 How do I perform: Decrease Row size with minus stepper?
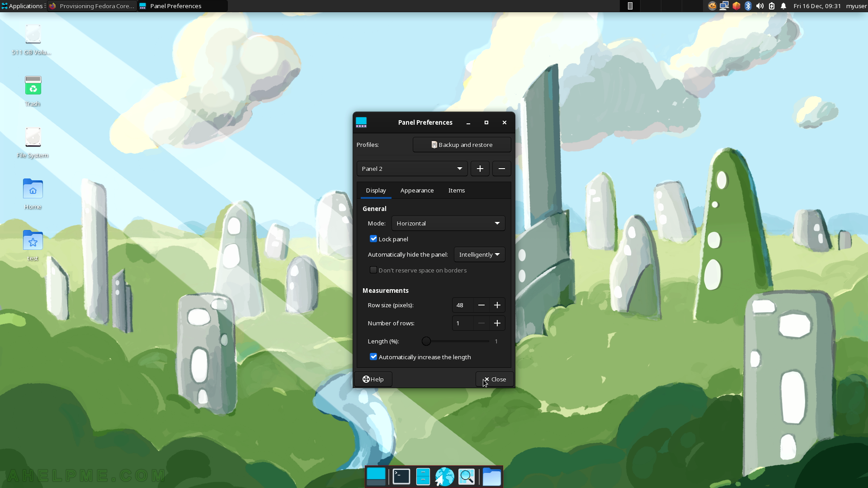[481, 305]
